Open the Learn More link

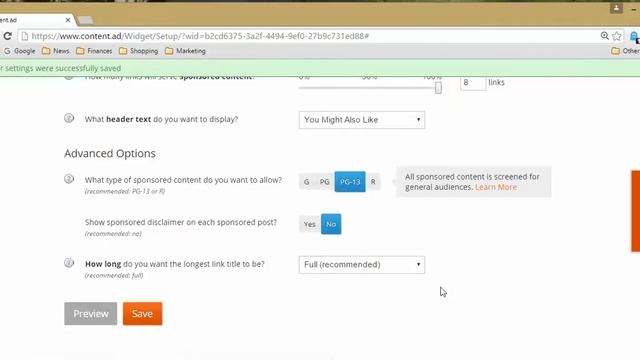pos(496,187)
